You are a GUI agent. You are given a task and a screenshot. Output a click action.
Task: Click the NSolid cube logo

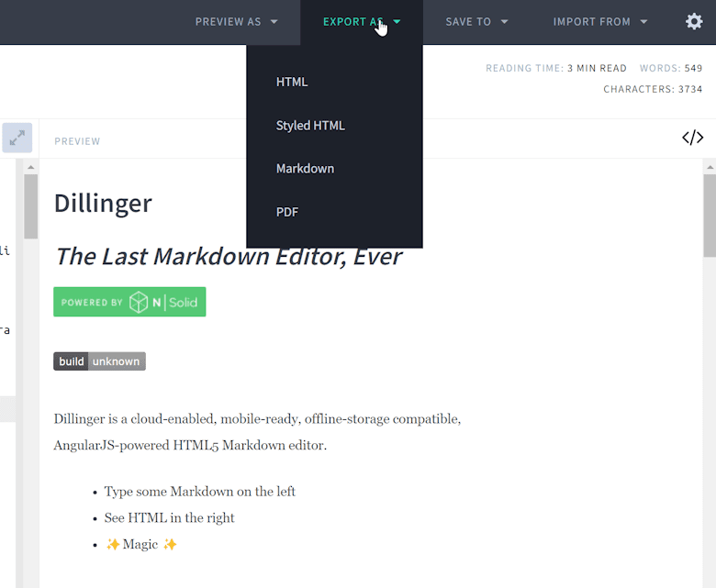[139, 302]
